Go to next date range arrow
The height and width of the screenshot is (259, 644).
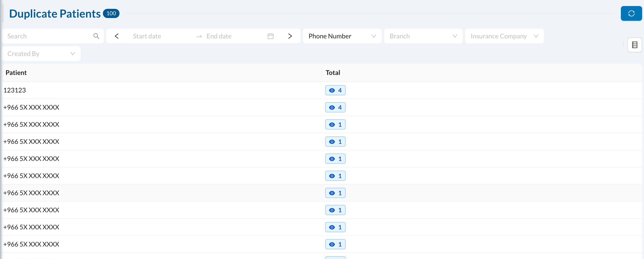tap(290, 36)
